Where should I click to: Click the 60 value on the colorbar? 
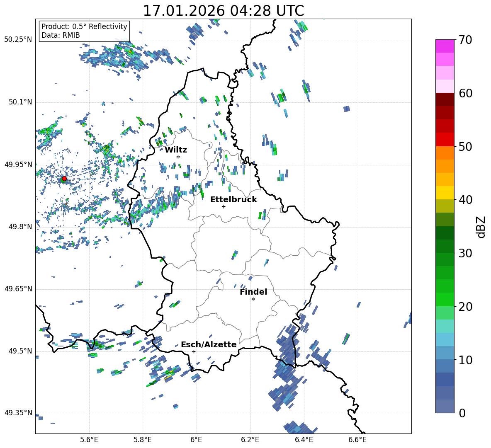467,93
